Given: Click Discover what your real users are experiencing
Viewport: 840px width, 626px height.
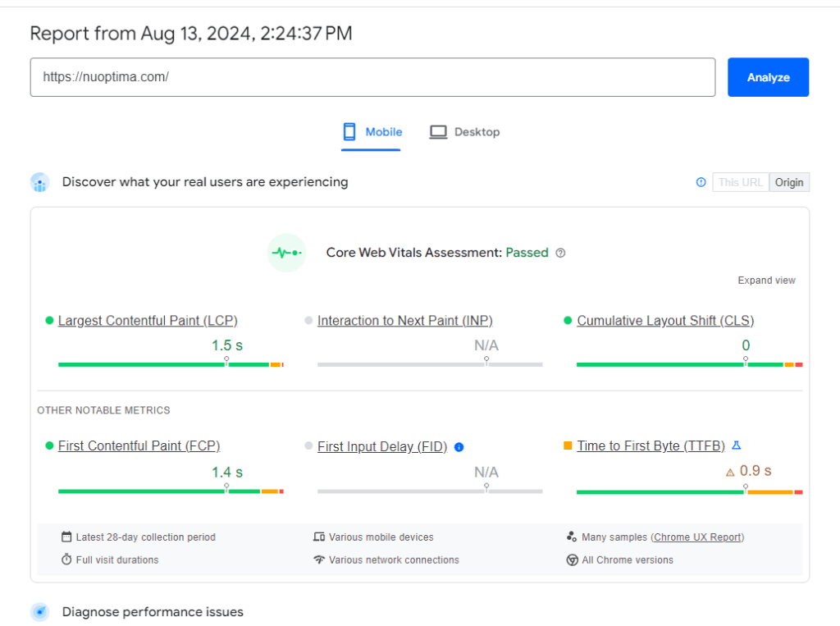Looking at the screenshot, I should click(x=205, y=182).
